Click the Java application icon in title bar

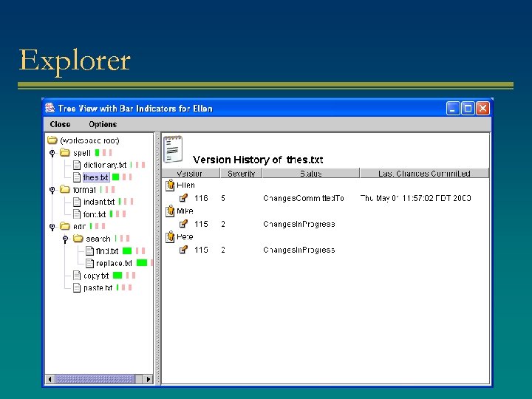point(50,108)
